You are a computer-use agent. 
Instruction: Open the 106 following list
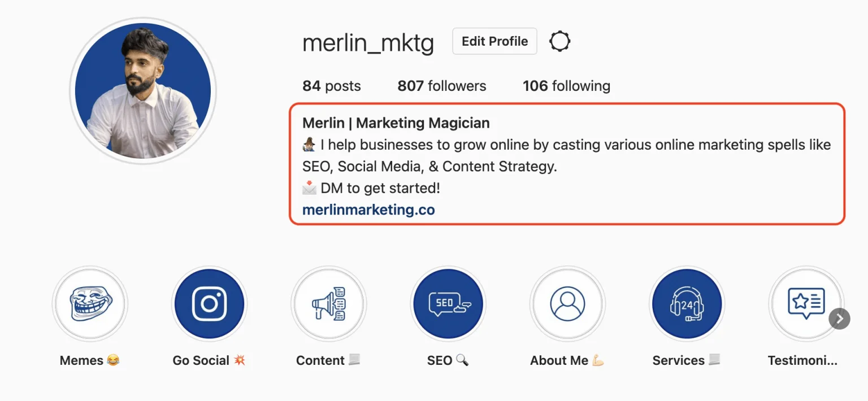[566, 86]
